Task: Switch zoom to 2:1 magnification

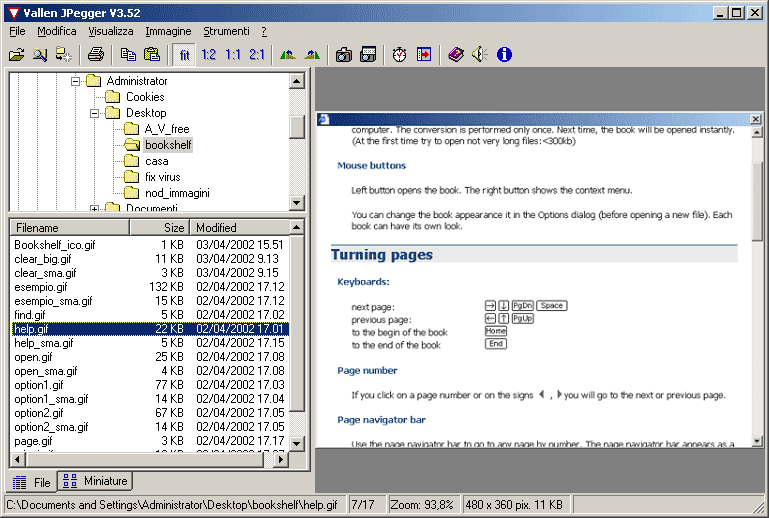Action: click(257, 54)
